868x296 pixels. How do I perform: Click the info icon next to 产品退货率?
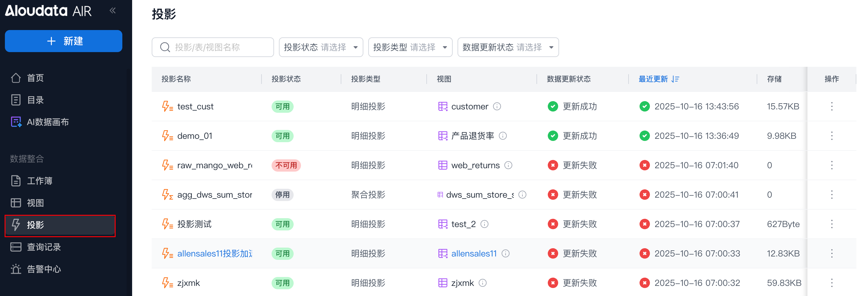click(503, 136)
